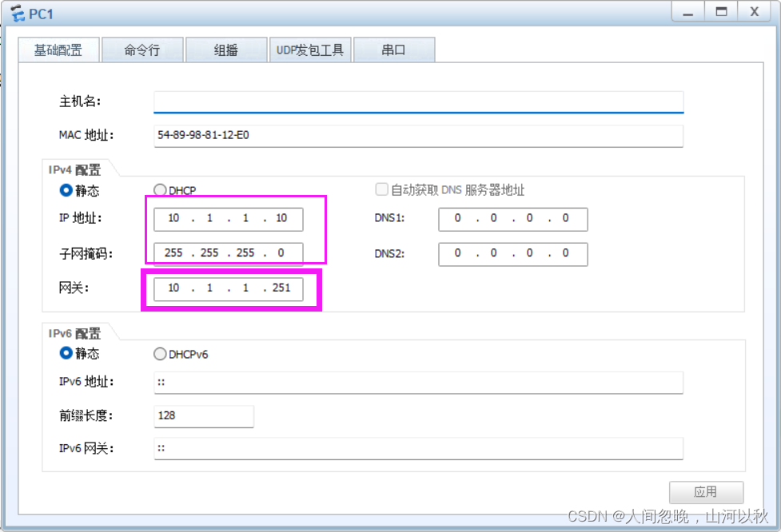Click the 网关 field 10.1.1.251

point(228,288)
